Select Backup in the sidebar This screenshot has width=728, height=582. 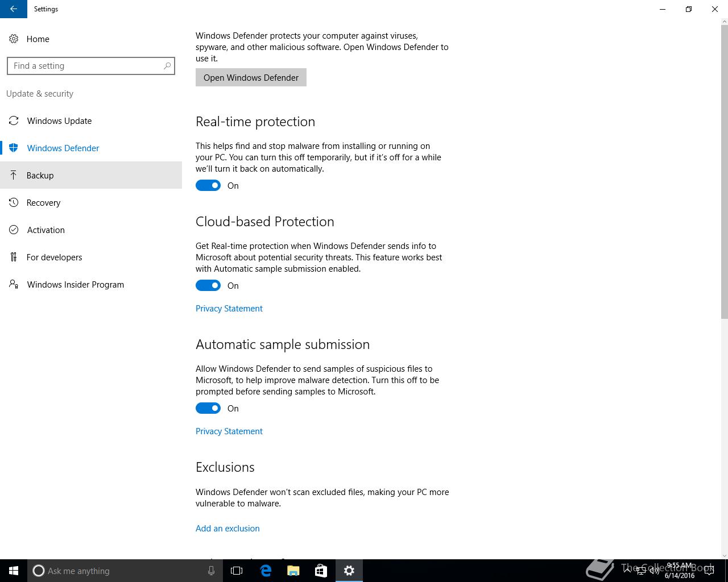(x=91, y=175)
